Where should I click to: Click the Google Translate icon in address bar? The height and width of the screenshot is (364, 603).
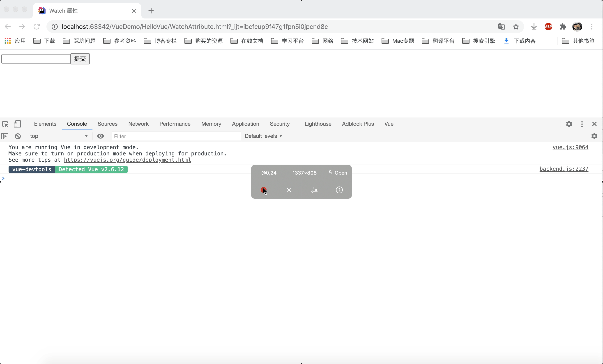click(501, 27)
